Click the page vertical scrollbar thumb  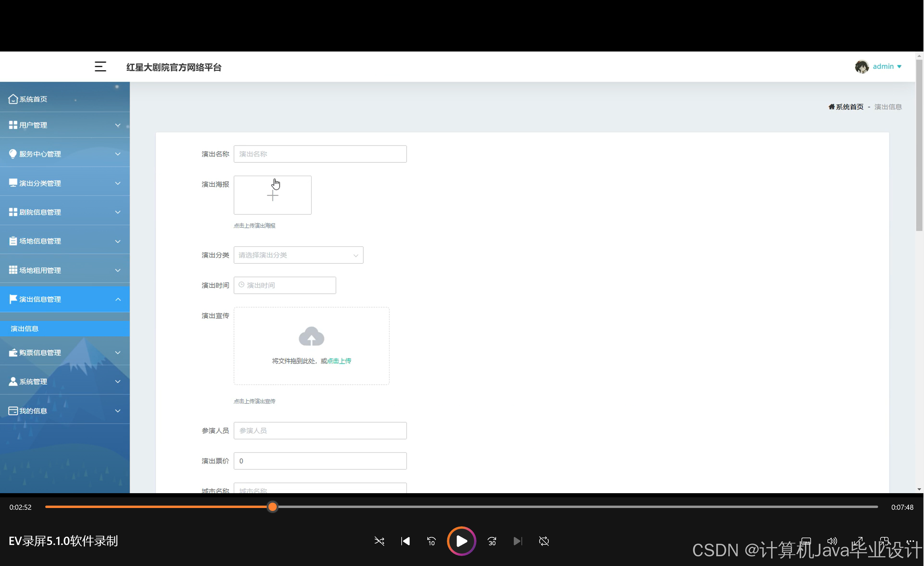coord(919,145)
